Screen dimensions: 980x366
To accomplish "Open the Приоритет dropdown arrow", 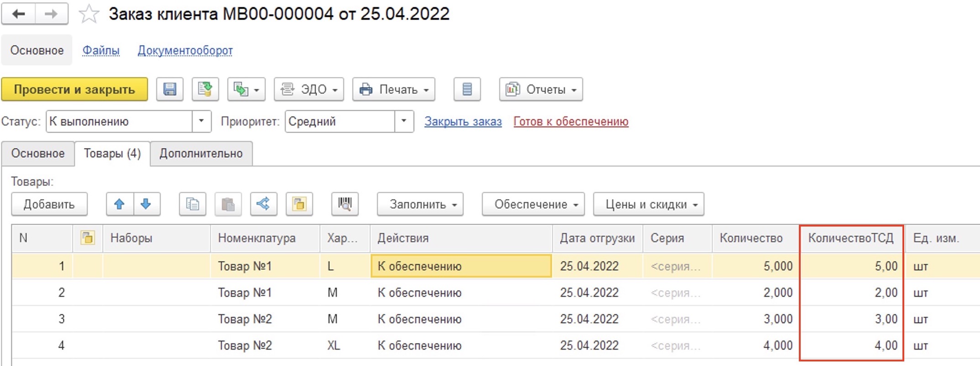I will (404, 122).
